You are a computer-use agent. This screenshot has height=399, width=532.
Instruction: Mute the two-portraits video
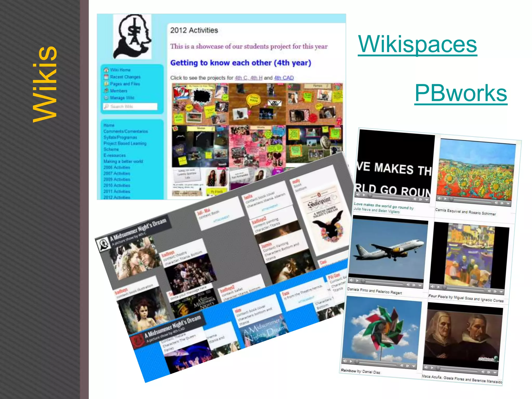(x=426, y=367)
